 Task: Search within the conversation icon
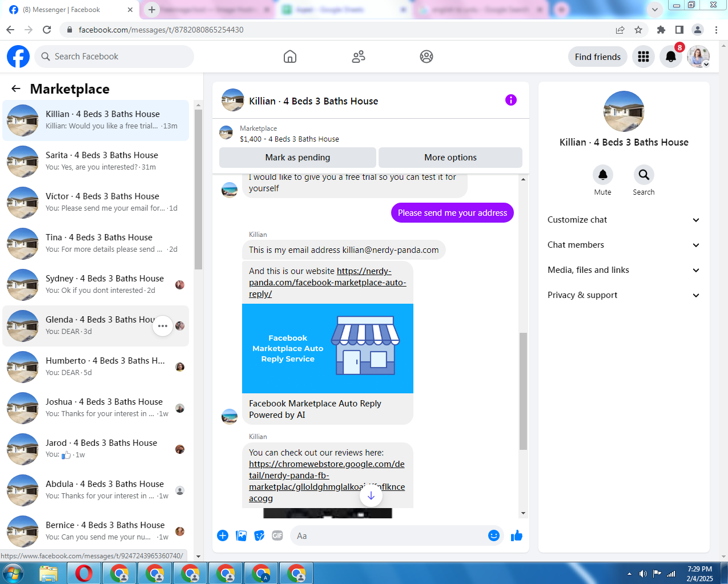coord(643,175)
